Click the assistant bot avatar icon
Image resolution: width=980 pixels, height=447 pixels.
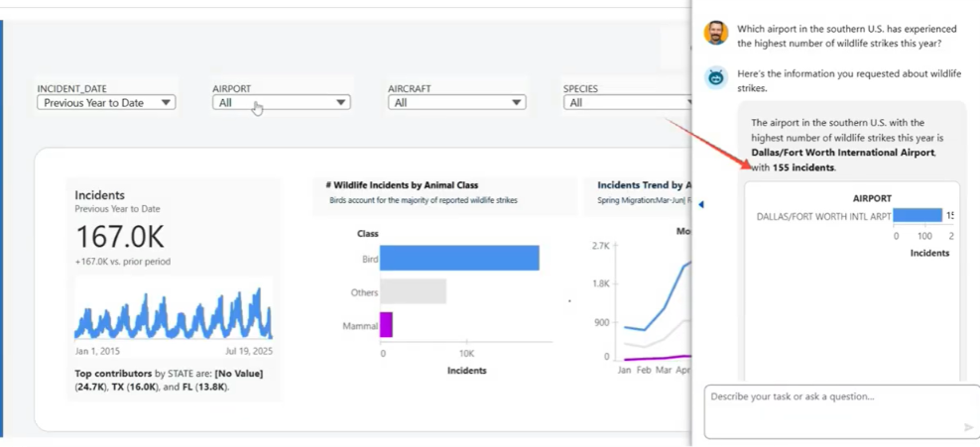click(716, 78)
